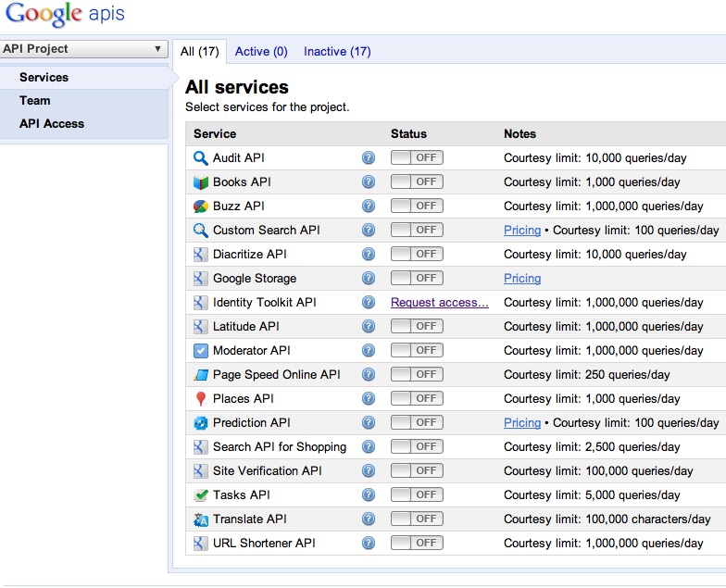Switch on the Buzz API
The width and height of the screenshot is (726, 588).
pyautogui.click(x=417, y=206)
